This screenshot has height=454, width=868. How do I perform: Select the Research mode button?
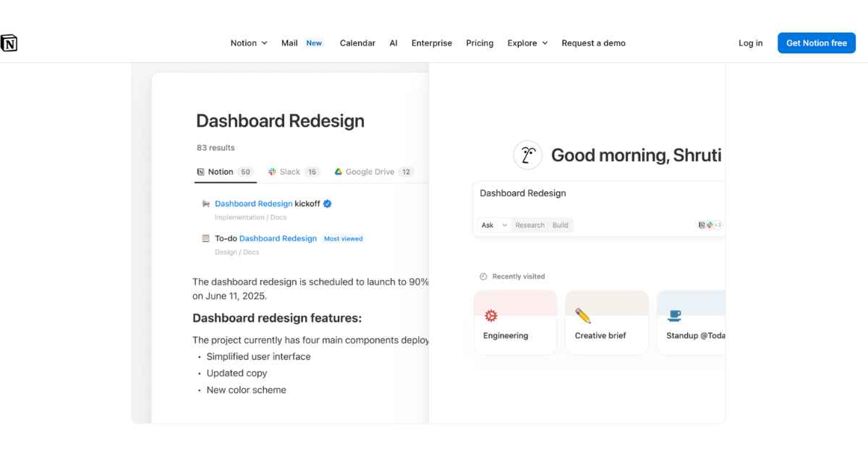coord(529,225)
